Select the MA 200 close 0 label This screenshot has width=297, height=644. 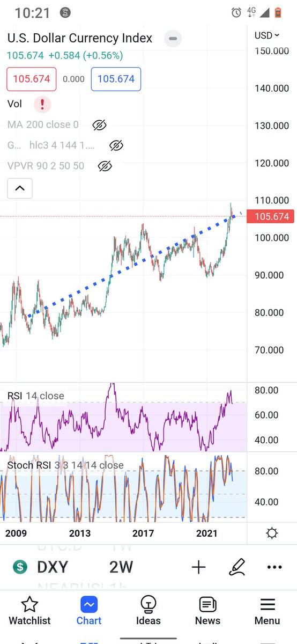(43, 125)
